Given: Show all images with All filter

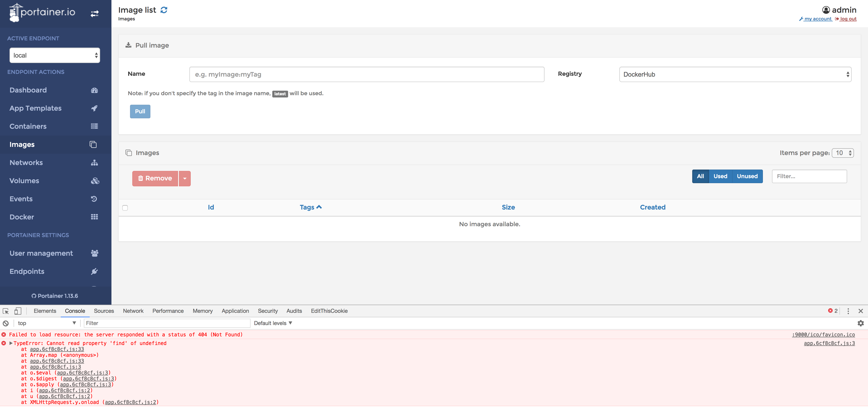Looking at the screenshot, I should coord(701,176).
